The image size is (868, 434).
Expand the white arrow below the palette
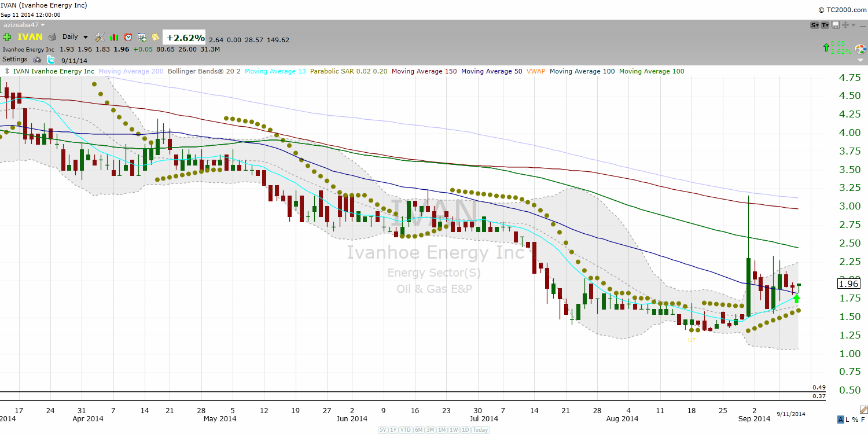[862, 60]
